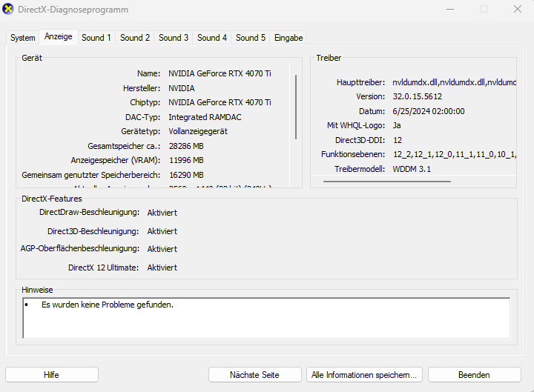This screenshot has height=392, width=534.
Task: Click the Vollanzeigegerät value
Action: (198, 131)
